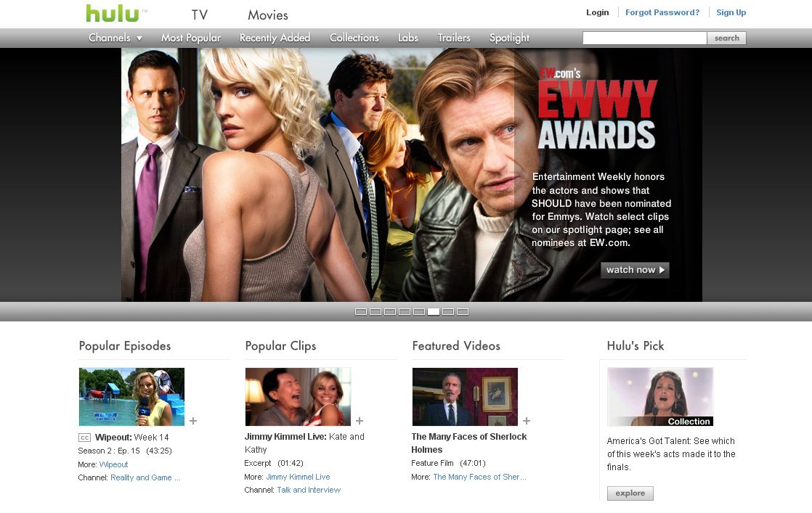Click the Channels menu label
The width and height of the screenshot is (812, 513).
(x=109, y=38)
